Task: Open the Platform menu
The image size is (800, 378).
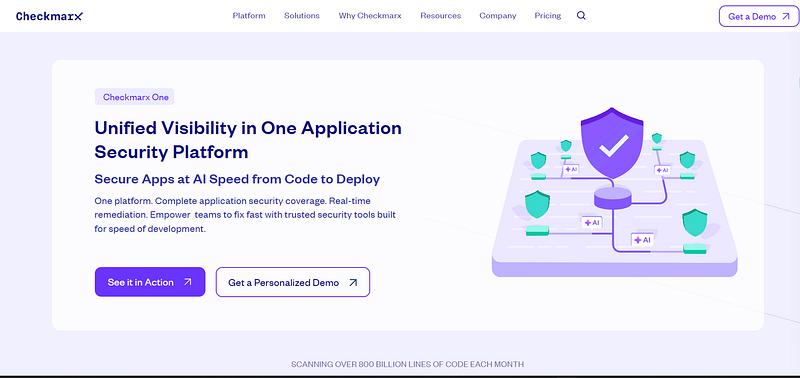Action: (x=249, y=16)
